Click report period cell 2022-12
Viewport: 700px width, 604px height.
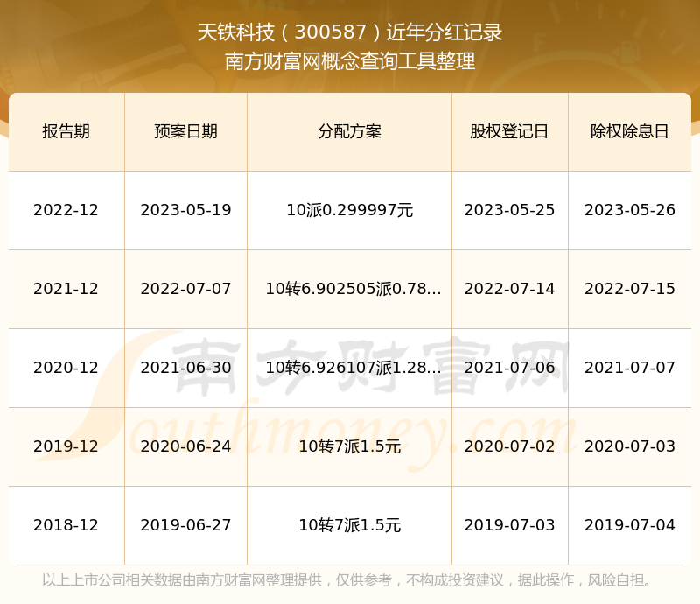(66, 210)
